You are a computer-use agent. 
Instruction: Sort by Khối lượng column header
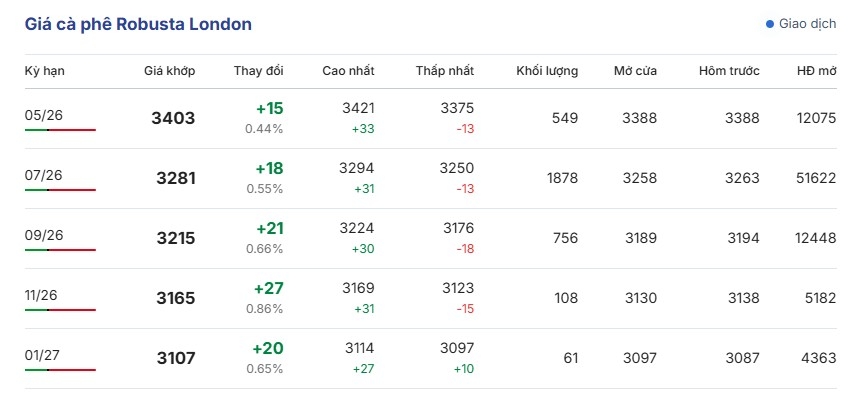(x=547, y=71)
